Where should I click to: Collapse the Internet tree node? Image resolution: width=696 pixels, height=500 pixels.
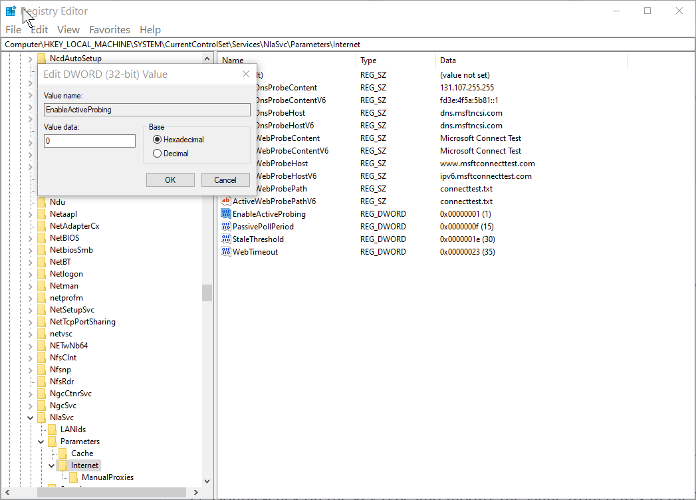coord(51,465)
